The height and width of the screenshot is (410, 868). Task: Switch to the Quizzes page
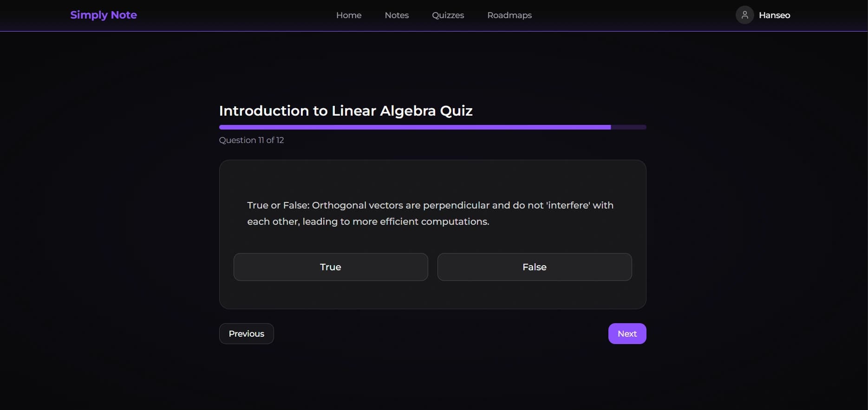448,15
